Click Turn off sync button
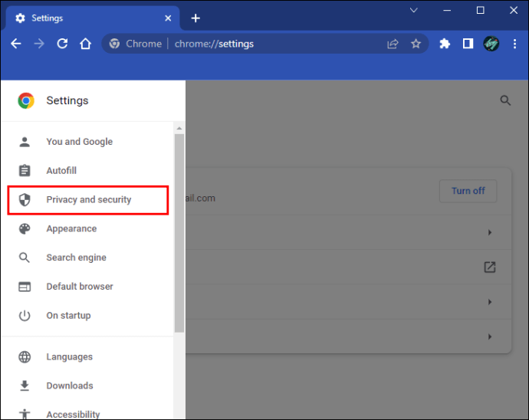This screenshot has height=420, width=529. 468,191
